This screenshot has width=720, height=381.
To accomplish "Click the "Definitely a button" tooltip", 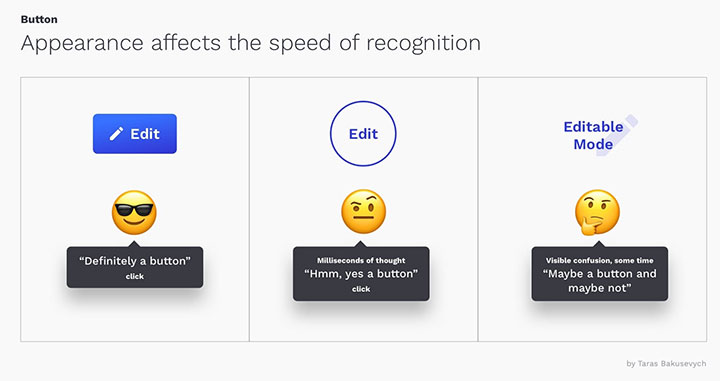I will point(135,267).
